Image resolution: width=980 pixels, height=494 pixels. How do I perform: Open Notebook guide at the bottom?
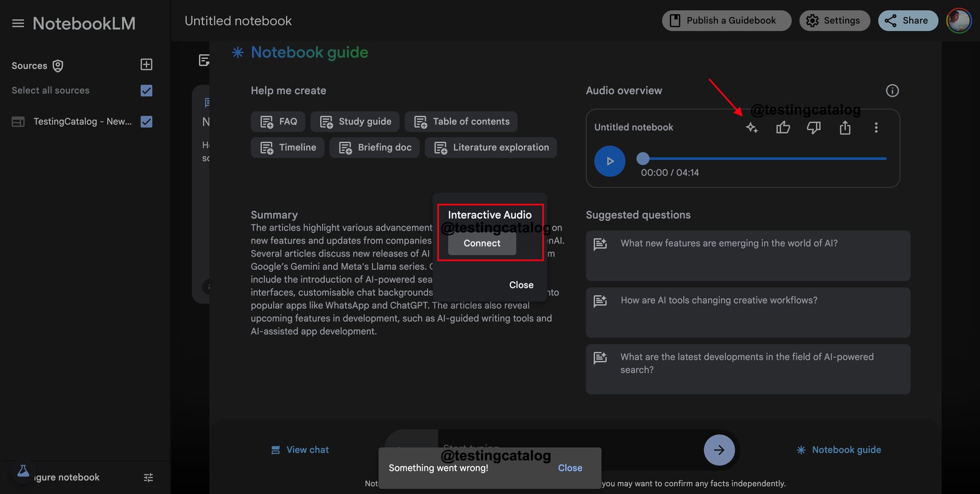click(x=839, y=449)
